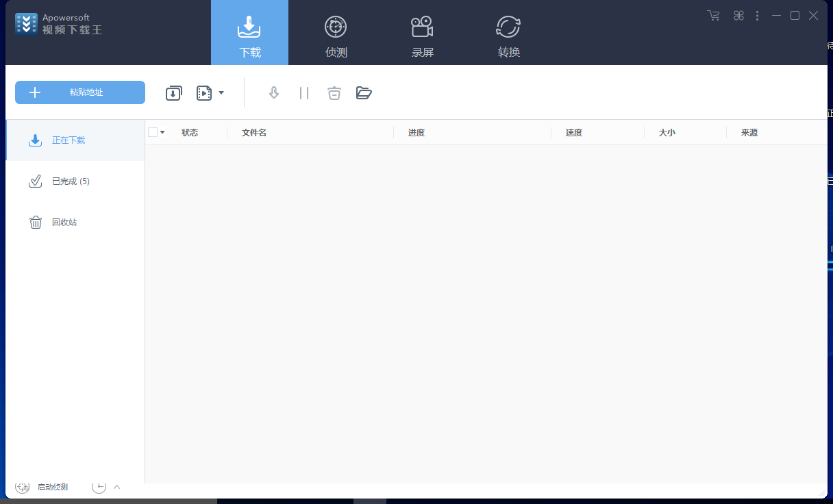Expand the select-all dropdown arrow
The image size is (833, 504).
[x=162, y=132]
